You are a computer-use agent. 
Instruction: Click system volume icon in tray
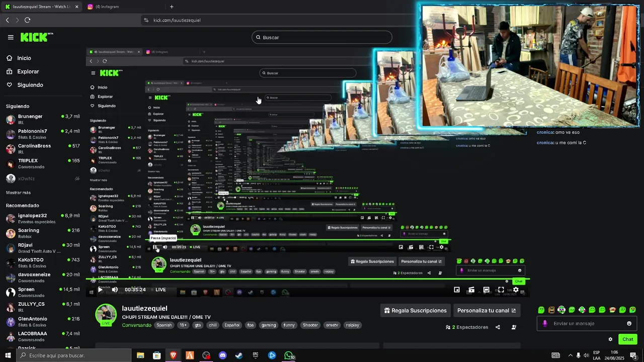pyautogui.click(x=586, y=355)
